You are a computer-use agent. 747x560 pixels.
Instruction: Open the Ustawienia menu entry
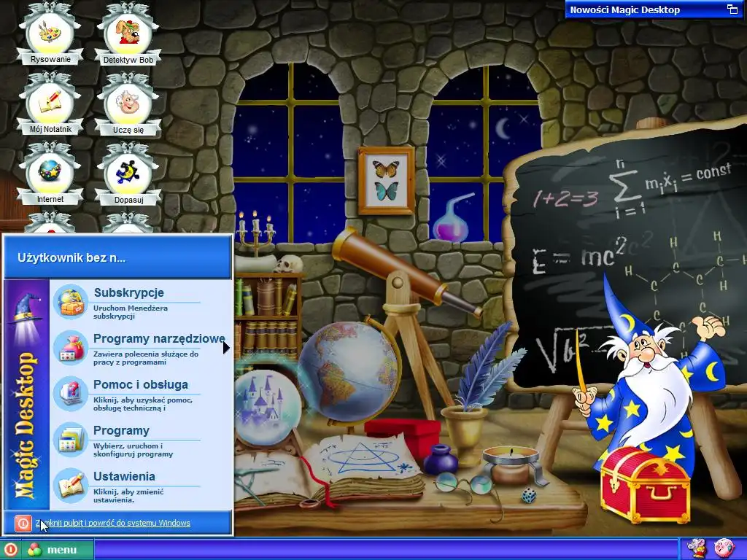coord(141,486)
